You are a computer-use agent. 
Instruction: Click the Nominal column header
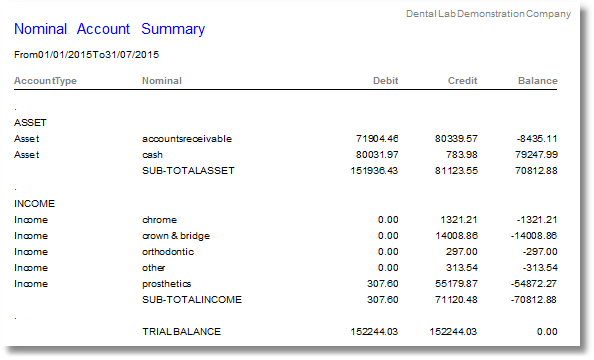click(162, 81)
